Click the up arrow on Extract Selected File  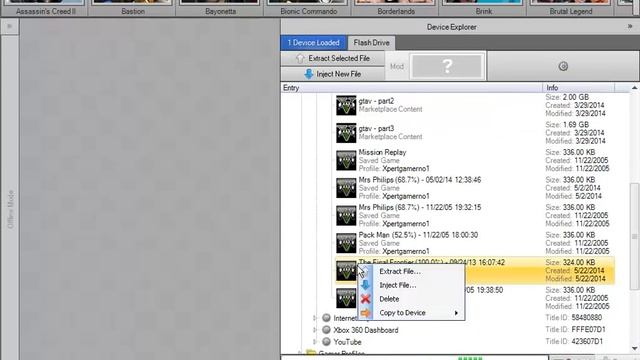pos(300,58)
